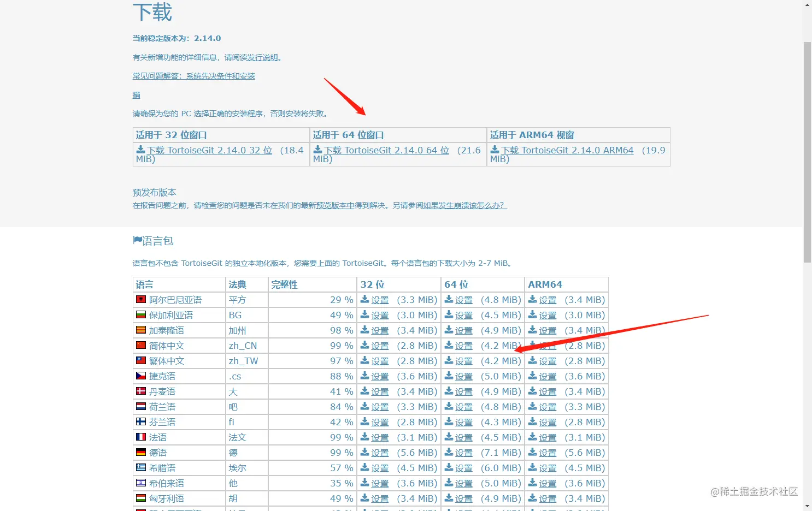Click 32-bit download icon for 芬兰语
This screenshot has height=511, width=812.
click(x=364, y=421)
